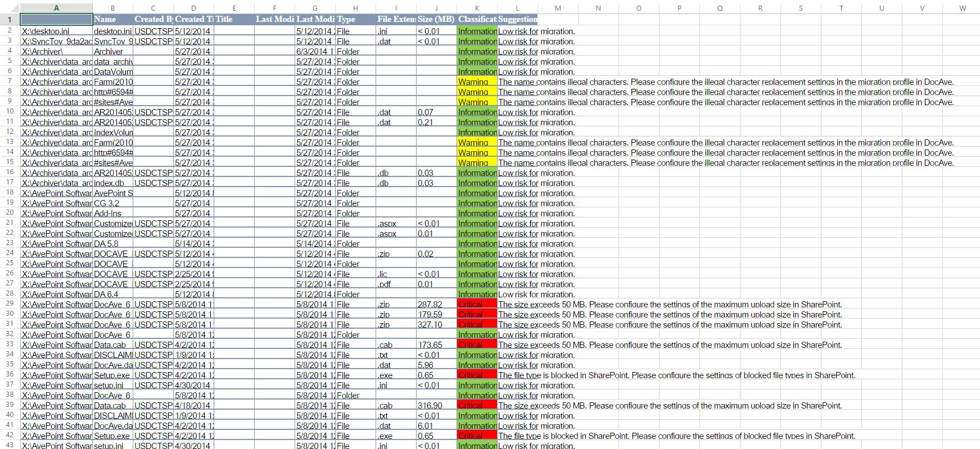Click the "Created B" header cell
Image resolution: width=980 pixels, height=449 pixels.
point(153,19)
